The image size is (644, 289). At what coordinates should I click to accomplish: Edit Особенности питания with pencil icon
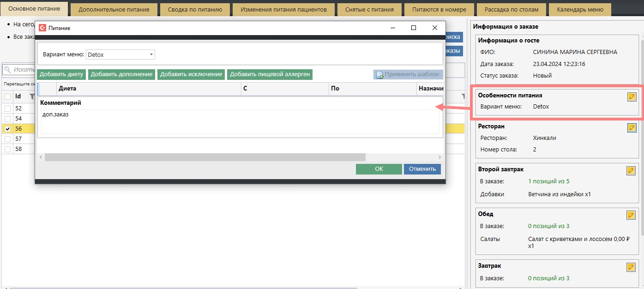pyautogui.click(x=631, y=96)
